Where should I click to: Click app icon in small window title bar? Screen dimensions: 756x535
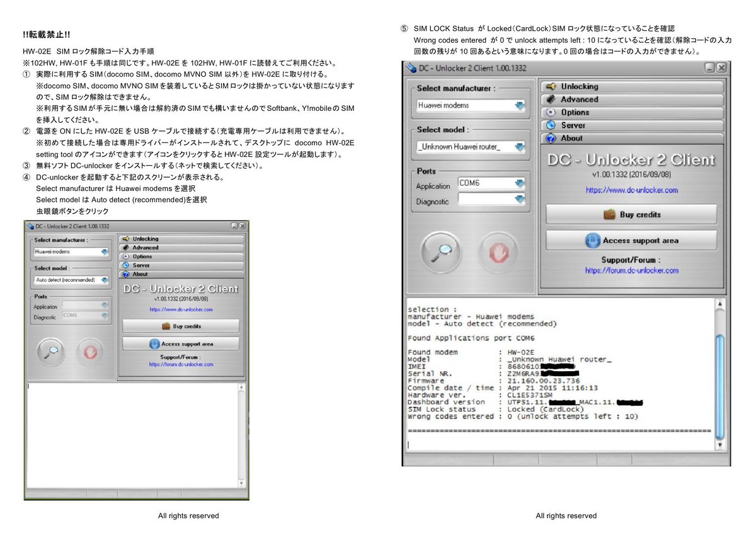[30, 226]
